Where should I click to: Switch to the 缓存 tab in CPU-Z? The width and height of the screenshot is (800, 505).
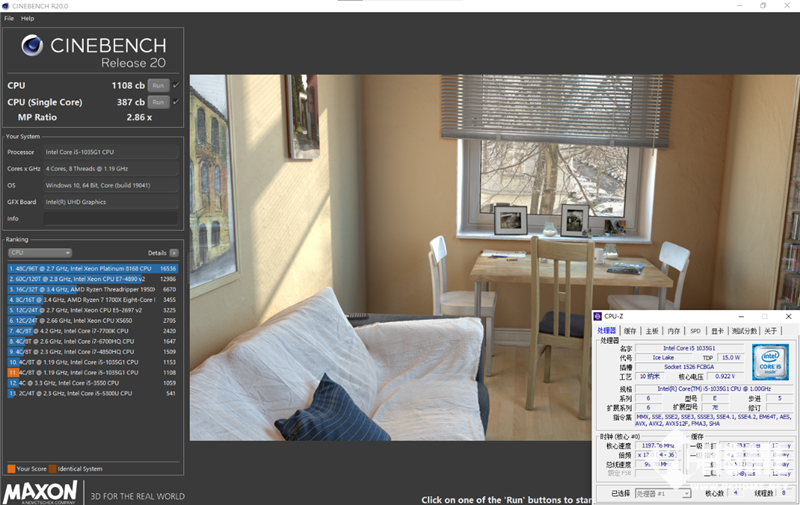(x=630, y=331)
